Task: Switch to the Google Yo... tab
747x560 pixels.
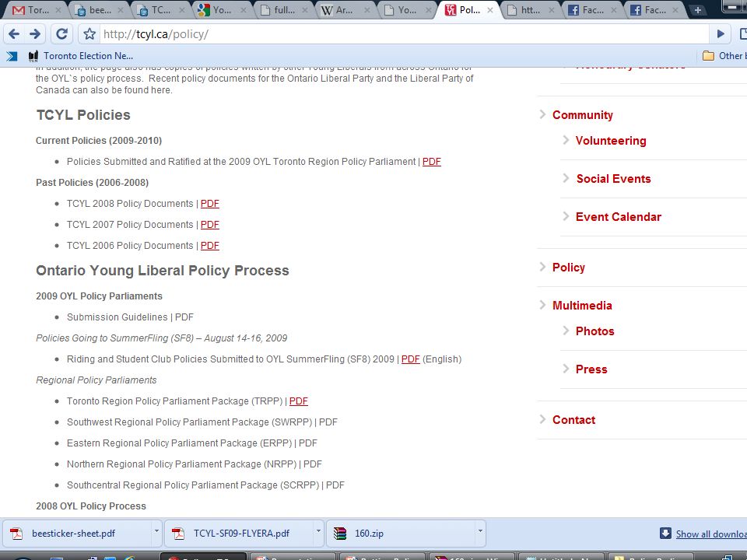Action: pyautogui.click(x=216, y=10)
